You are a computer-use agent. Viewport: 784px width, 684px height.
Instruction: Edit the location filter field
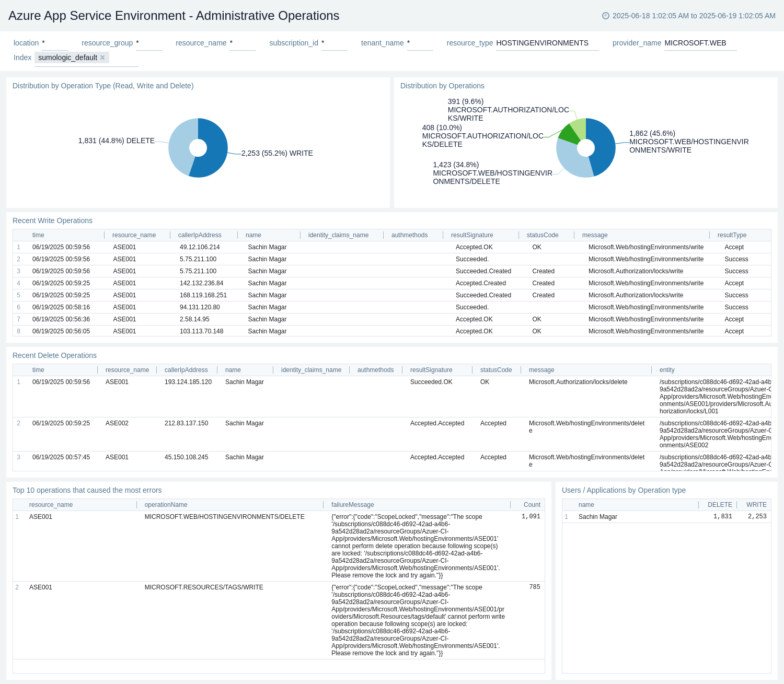click(55, 43)
